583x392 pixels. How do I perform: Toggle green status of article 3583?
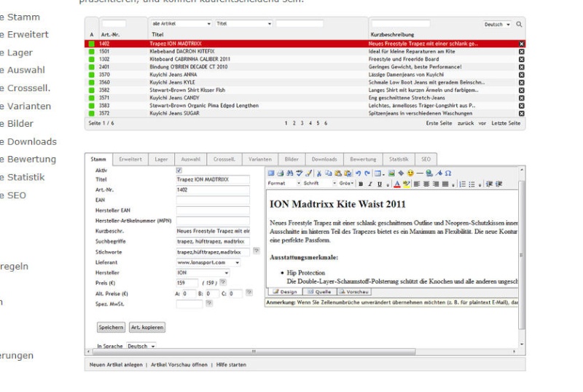92,106
